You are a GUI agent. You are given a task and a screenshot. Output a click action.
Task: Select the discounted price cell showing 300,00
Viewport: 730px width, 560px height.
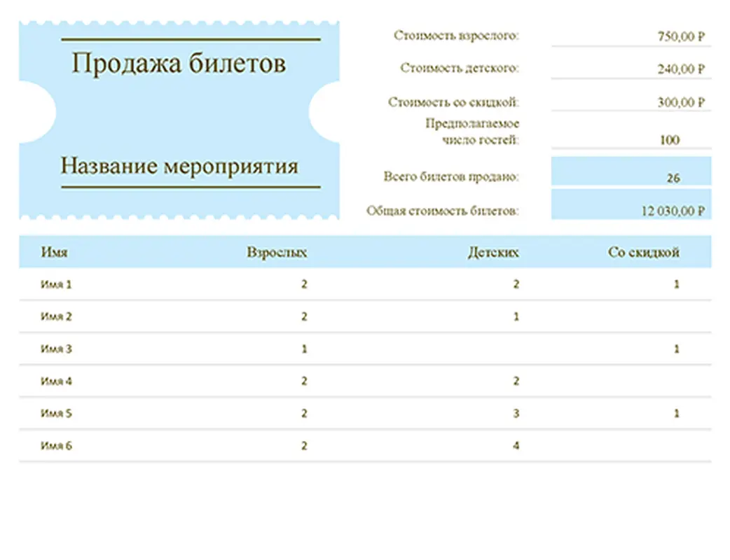[x=675, y=102]
